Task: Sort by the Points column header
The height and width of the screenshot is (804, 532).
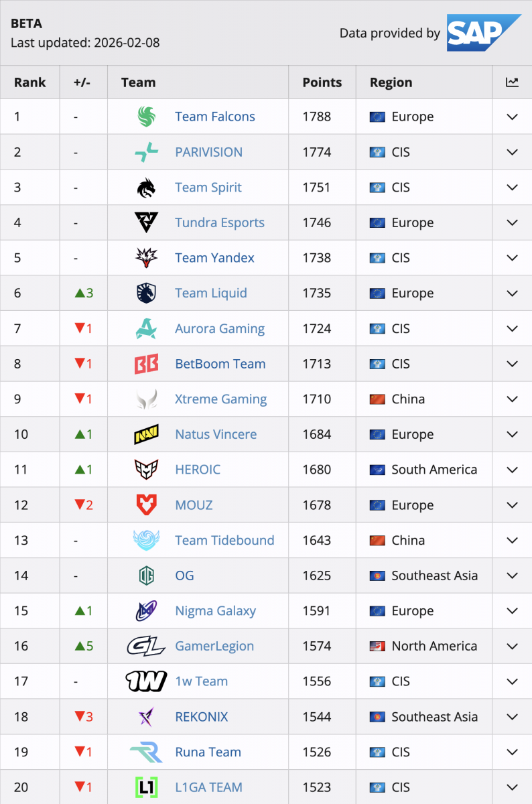Action: click(322, 82)
